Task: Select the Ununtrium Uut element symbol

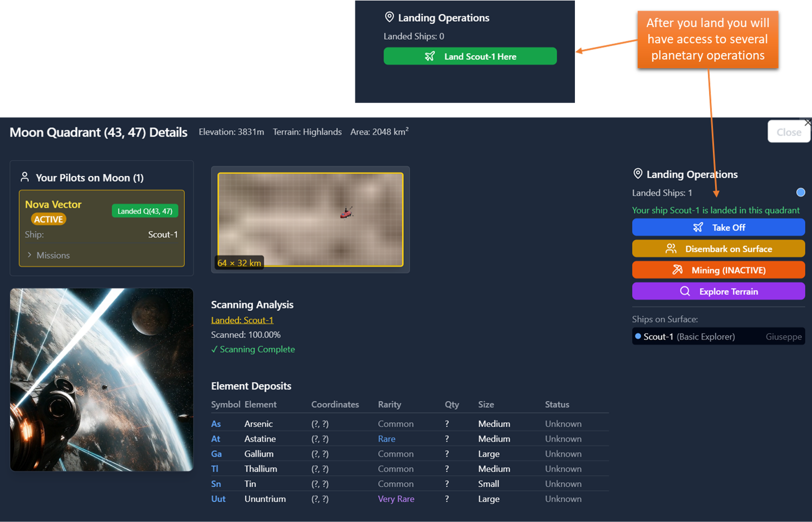Action: [218, 499]
